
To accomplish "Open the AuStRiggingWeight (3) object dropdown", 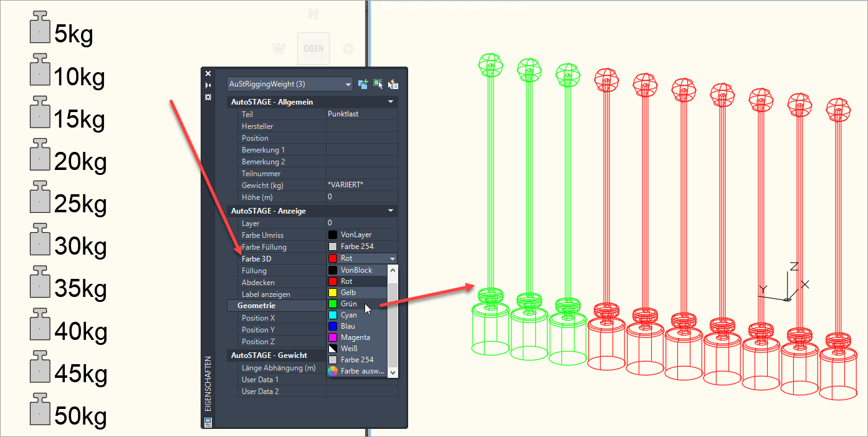I will tap(290, 84).
